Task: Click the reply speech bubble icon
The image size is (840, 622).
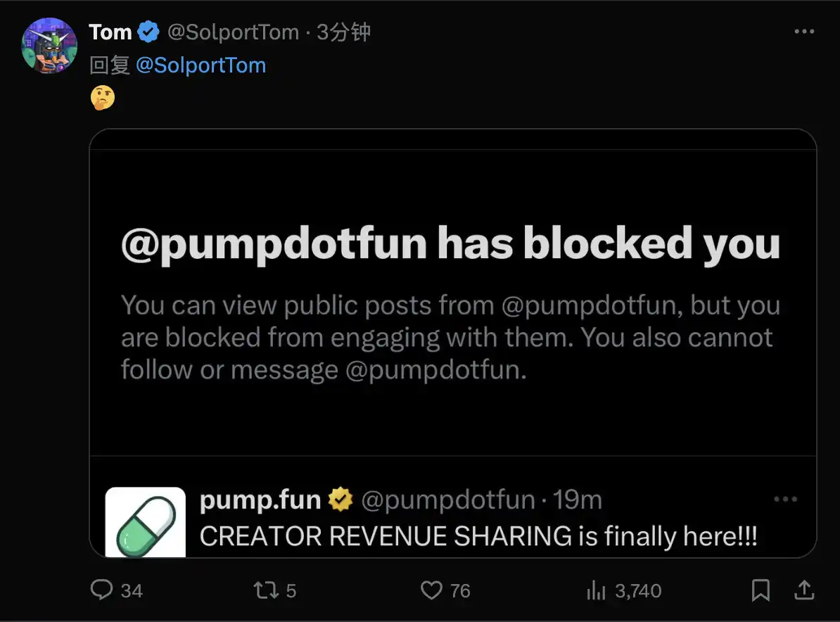Action: coord(102,590)
